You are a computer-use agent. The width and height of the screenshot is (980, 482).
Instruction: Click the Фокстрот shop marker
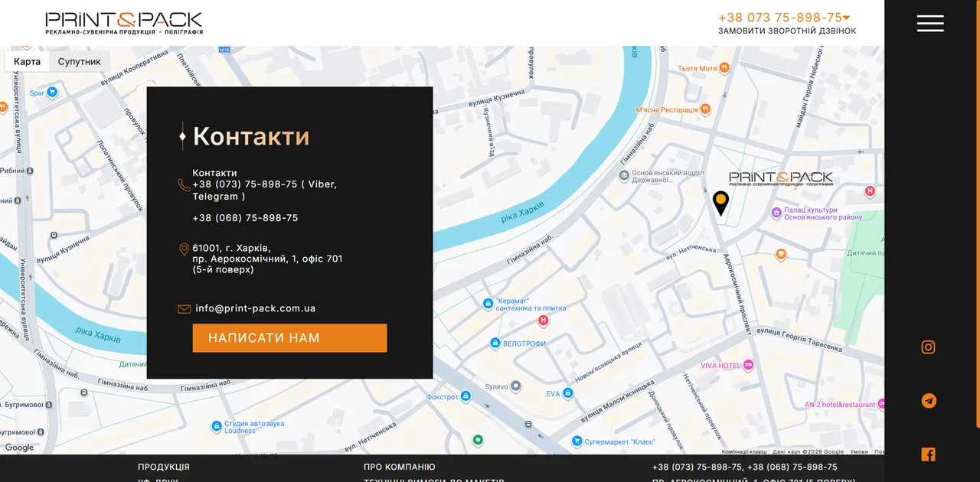465,396
